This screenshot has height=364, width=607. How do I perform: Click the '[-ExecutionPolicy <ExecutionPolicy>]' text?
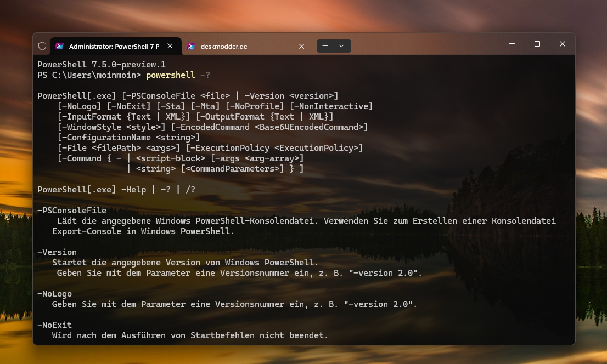pyautogui.click(x=274, y=148)
